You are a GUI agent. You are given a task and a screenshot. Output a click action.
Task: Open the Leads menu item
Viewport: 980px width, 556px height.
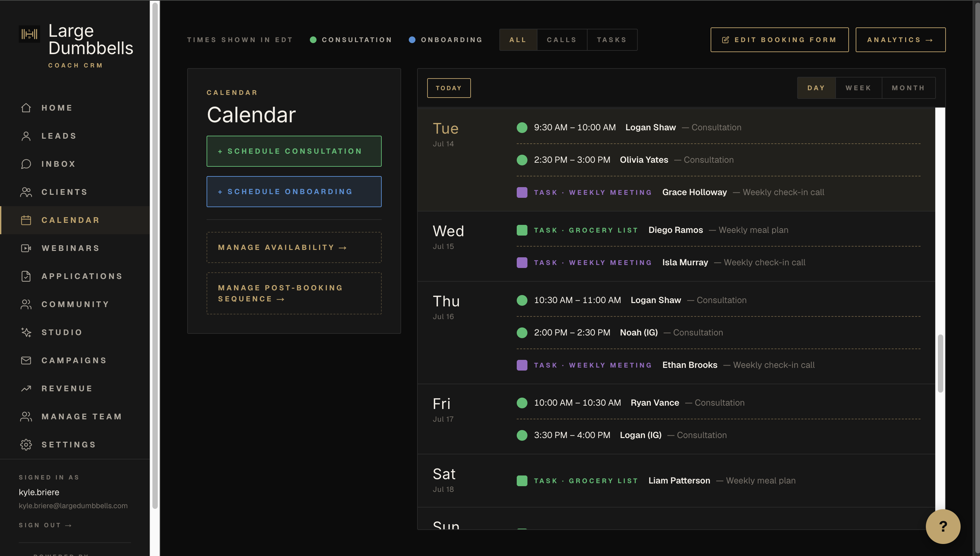(x=75, y=136)
